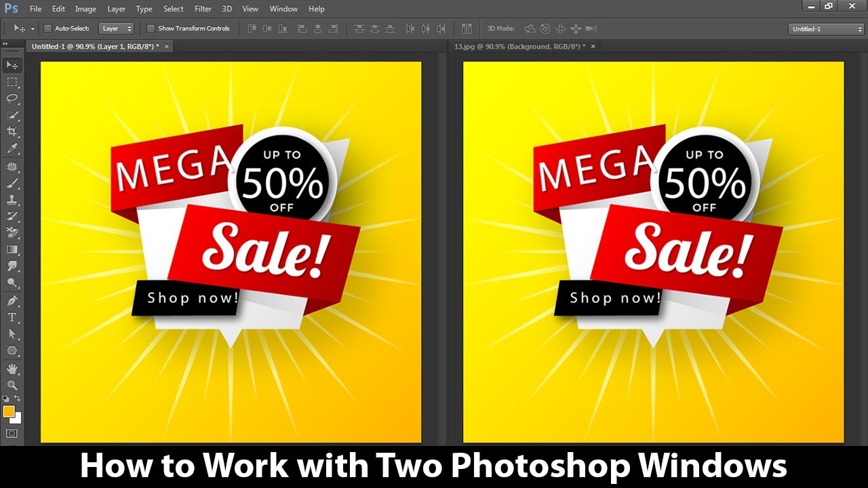Click Align Bottom Edges icon

pos(283,28)
